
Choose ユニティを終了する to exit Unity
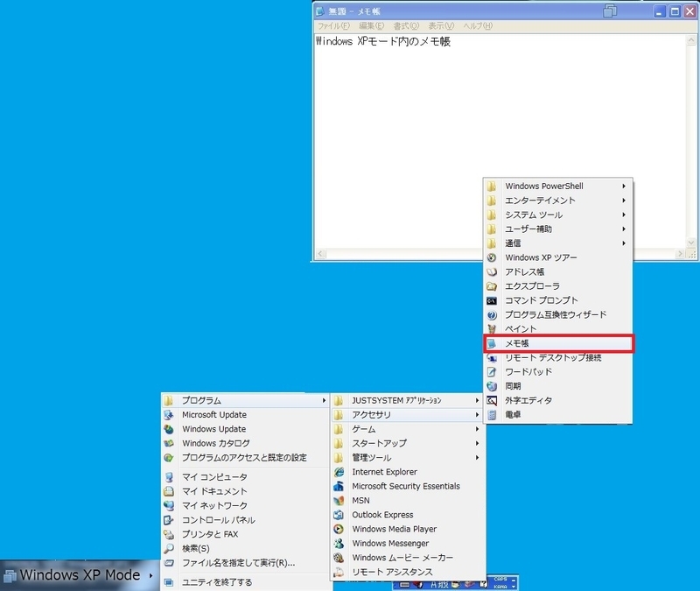point(245,582)
